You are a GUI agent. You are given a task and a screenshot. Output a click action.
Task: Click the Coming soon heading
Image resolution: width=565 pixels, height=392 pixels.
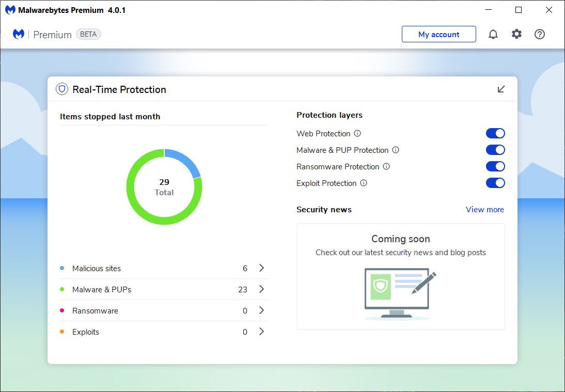coord(401,239)
